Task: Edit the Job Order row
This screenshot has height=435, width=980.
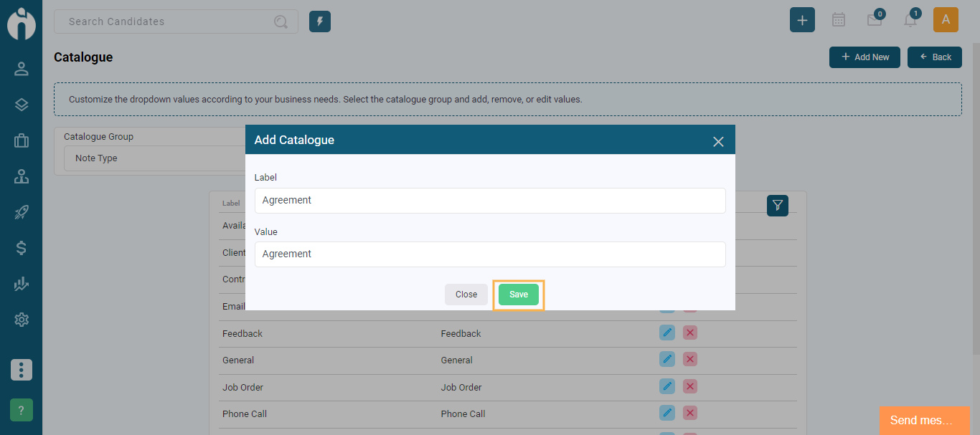Action: (667, 386)
